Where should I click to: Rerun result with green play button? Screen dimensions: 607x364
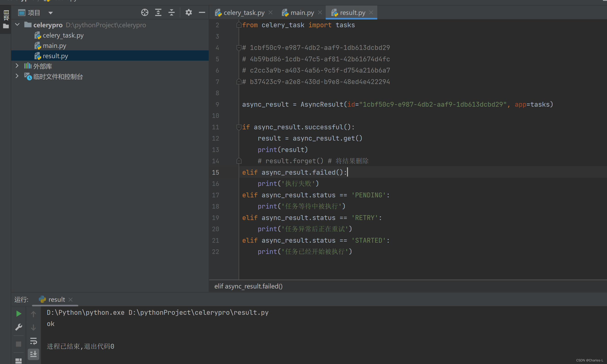19,313
